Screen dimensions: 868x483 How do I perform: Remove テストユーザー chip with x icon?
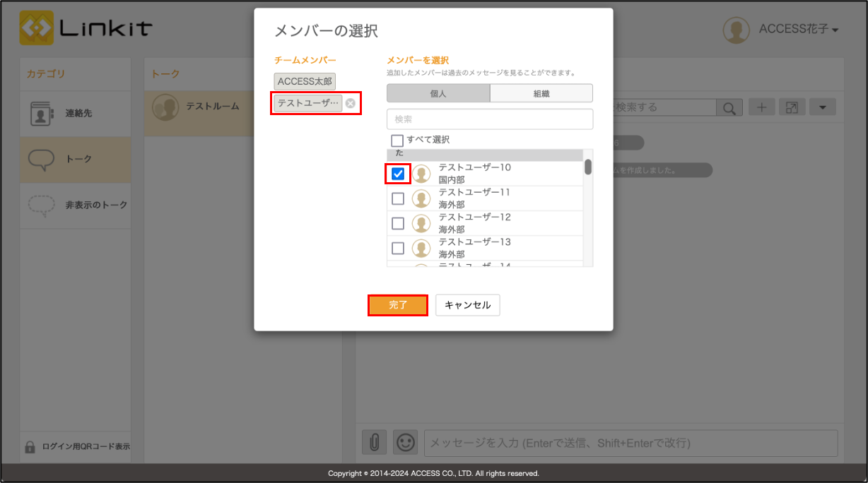[350, 103]
